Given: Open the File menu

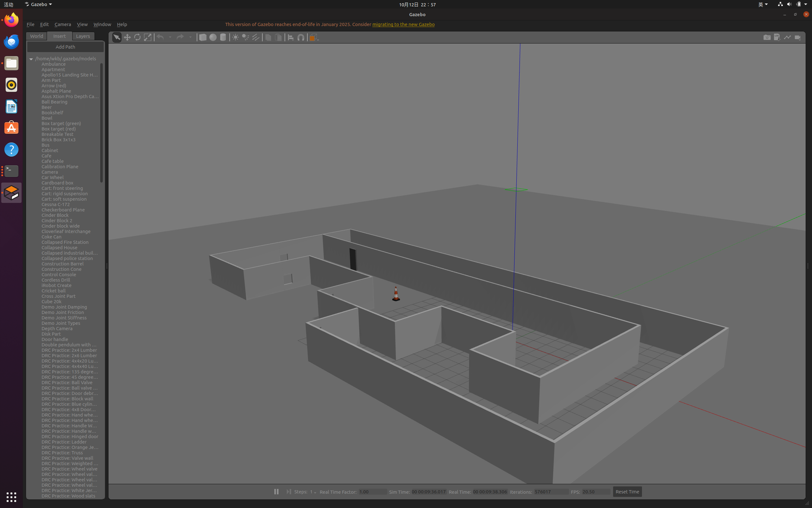Looking at the screenshot, I should tap(30, 24).
